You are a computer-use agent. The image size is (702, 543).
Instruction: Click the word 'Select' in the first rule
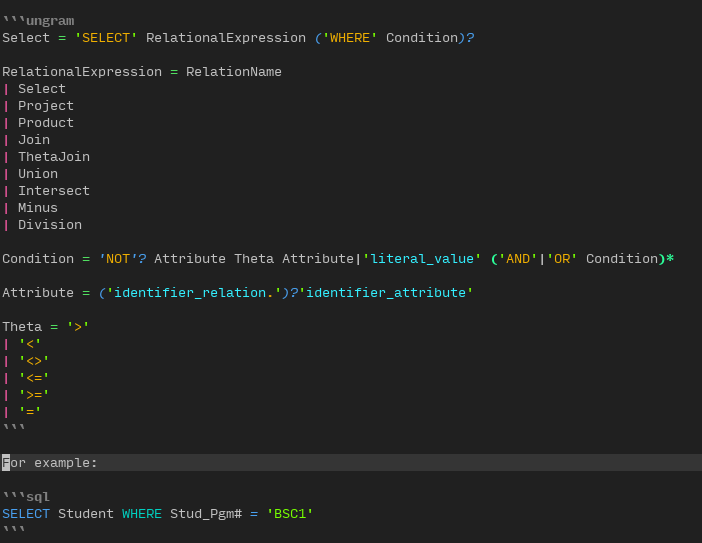[26, 38]
